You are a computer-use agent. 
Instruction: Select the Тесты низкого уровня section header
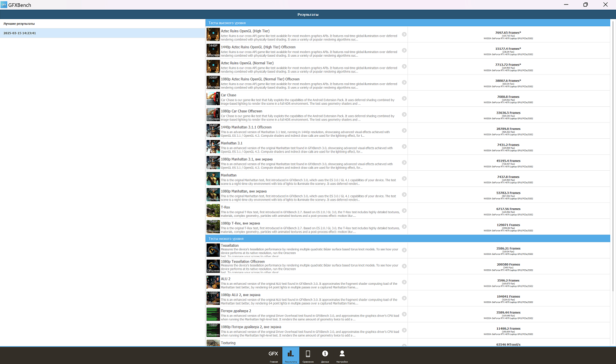[x=407, y=239]
